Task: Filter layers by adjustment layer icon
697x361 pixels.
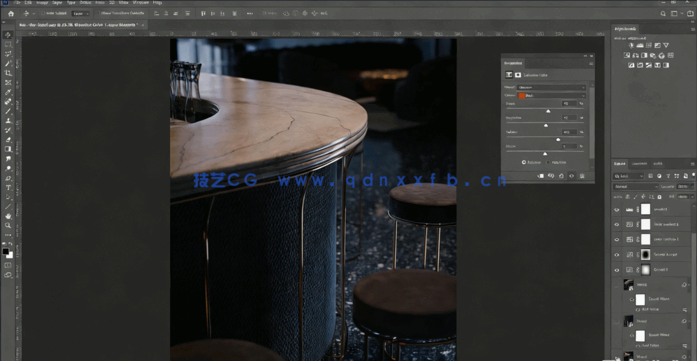Action: pyautogui.click(x=659, y=176)
